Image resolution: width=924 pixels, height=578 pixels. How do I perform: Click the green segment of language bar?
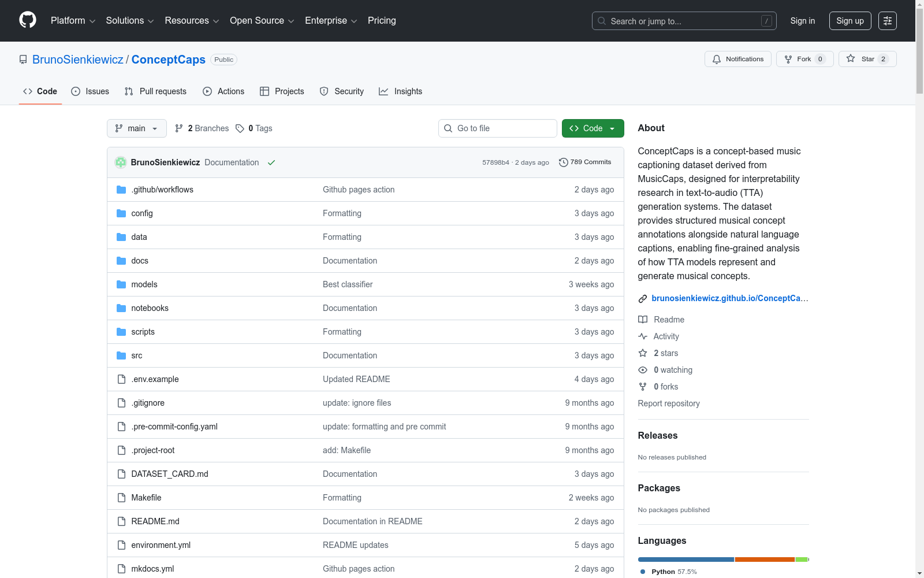[x=802, y=560]
